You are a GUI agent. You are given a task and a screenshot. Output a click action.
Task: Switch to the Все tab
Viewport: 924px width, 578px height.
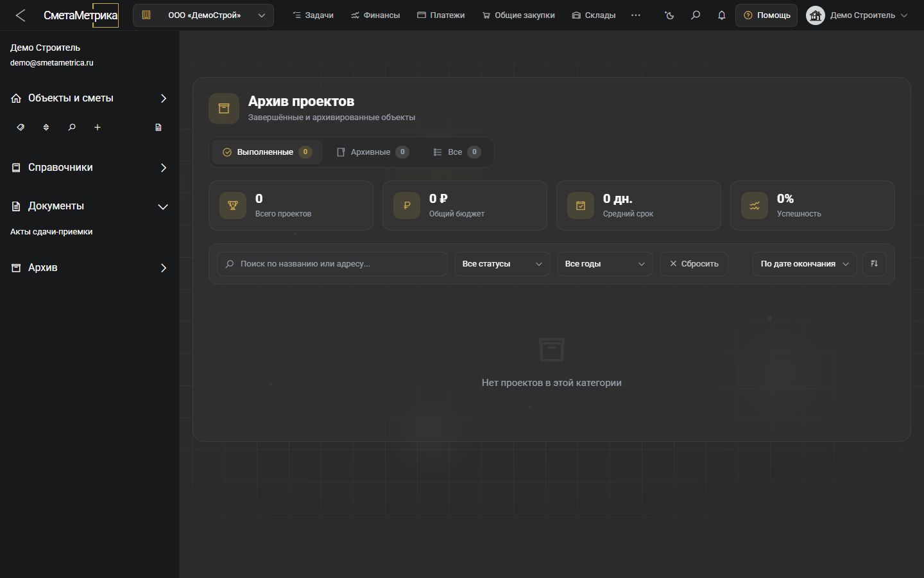pos(457,152)
